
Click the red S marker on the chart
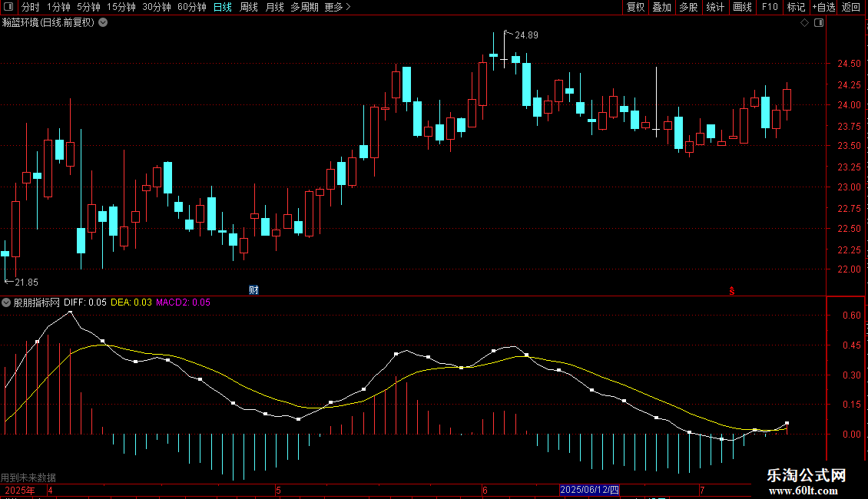tap(732, 291)
